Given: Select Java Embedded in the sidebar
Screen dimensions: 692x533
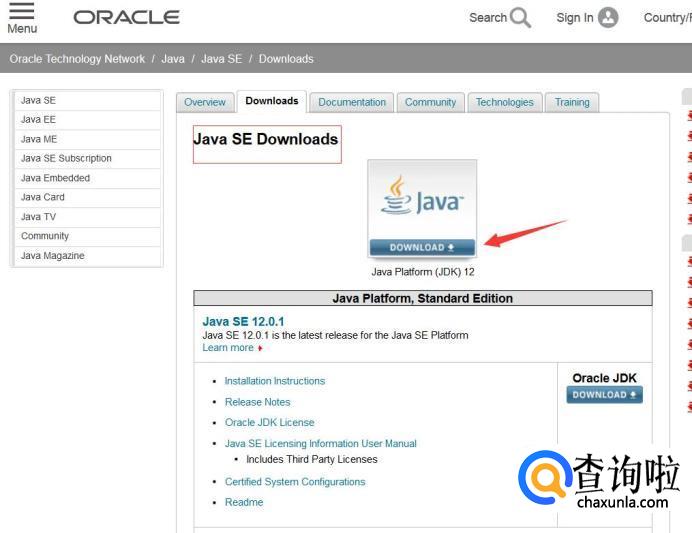Looking at the screenshot, I should click(x=87, y=178).
